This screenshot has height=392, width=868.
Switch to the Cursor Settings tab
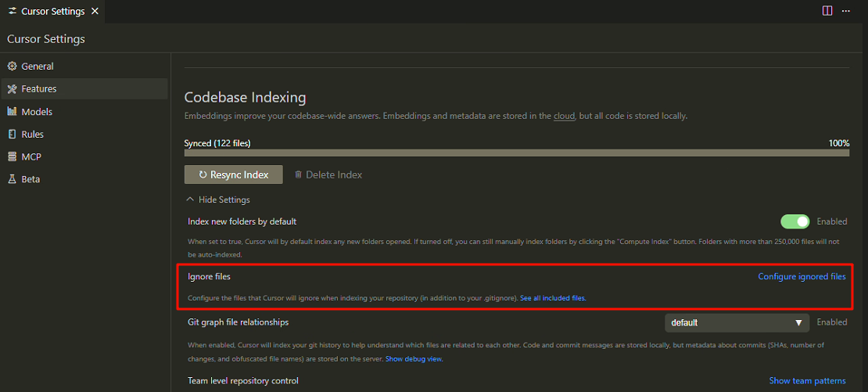click(x=52, y=11)
